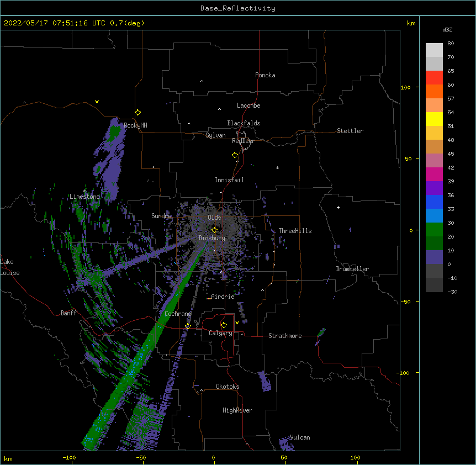The height and width of the screenshot is (465, 476).
Task: Select the Olds label
Action: 214,218
